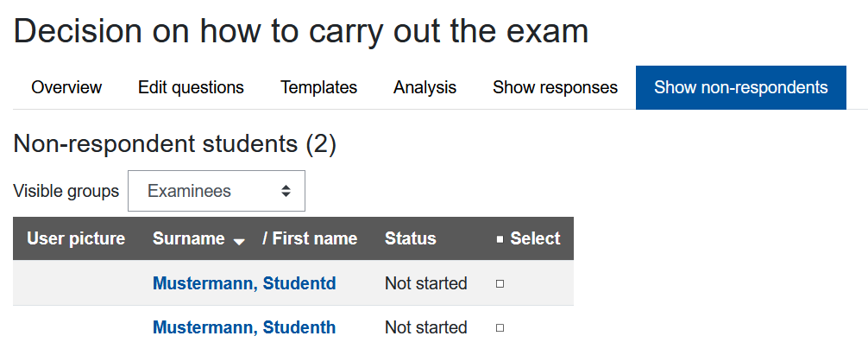868x355 pixels.
Task: Open Mustermann, Studentd profile link
Action: click(x=244, y=283)
